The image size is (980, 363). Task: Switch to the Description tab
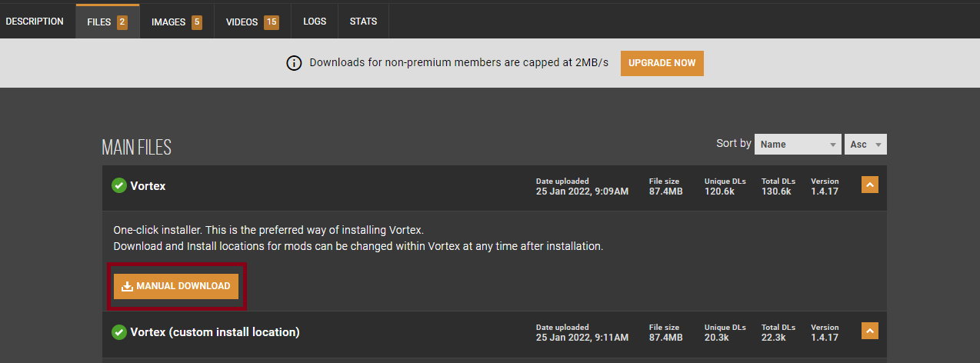(35, 22)
